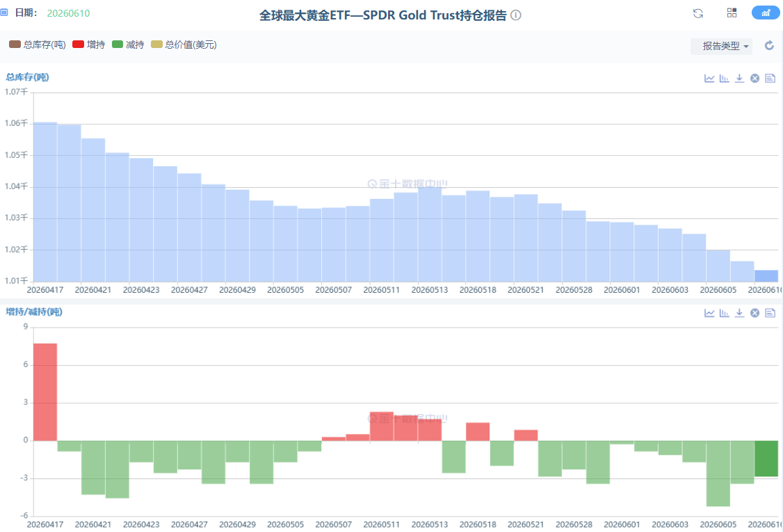Screen dimensions: 783x532
Task: Click the brown 总库存 color swatch
Action: click(x=15, y=45)
